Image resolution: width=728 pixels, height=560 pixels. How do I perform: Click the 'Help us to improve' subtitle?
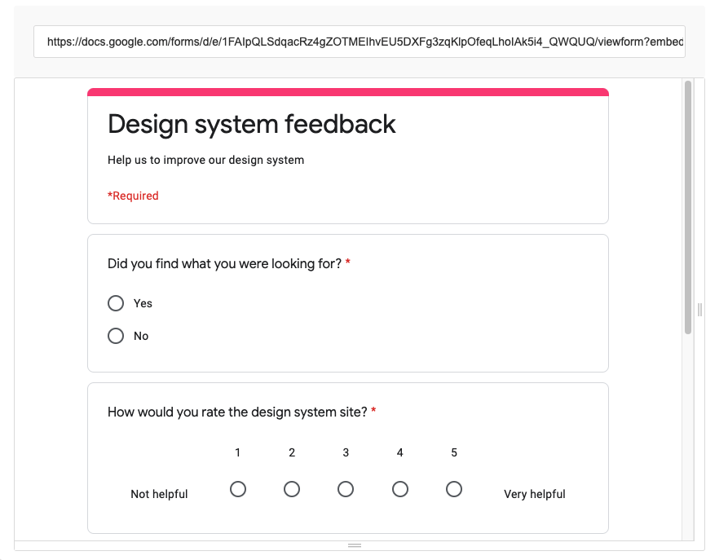click(205, 160)
